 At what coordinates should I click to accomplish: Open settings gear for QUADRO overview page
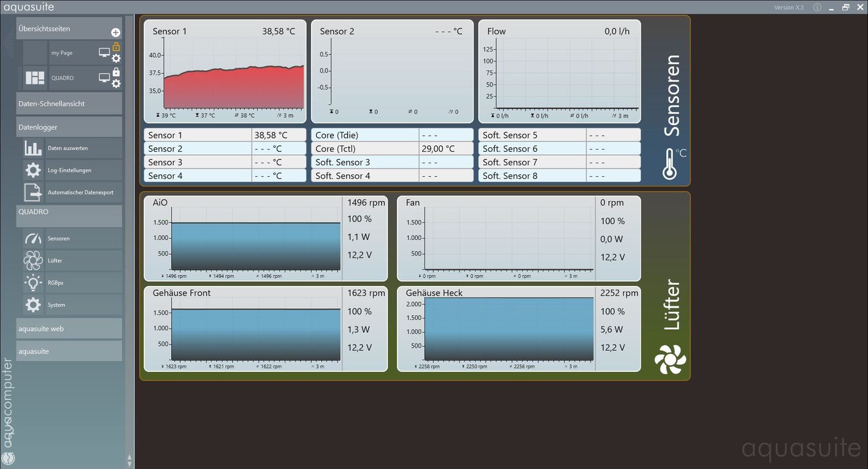(116, 84)
